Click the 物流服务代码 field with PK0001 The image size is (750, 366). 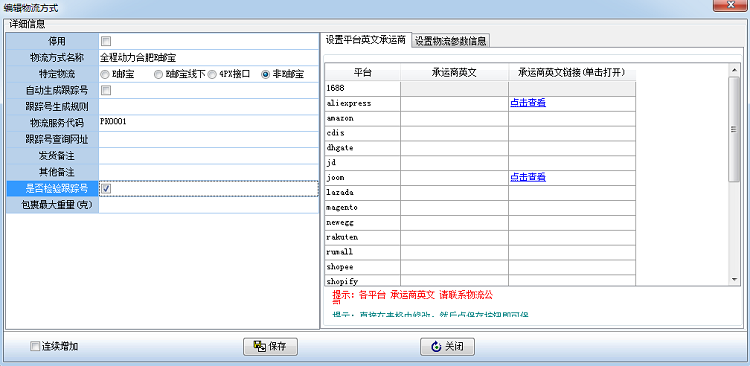pos(208,122)
